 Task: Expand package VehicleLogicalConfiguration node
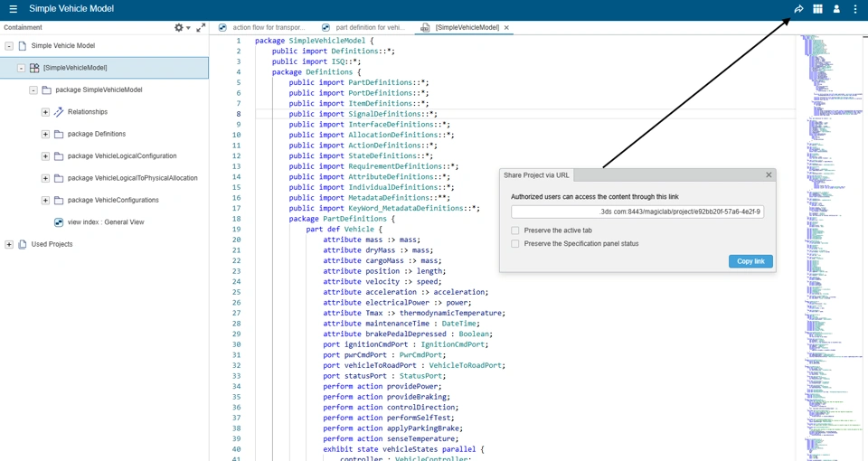tap(45, 156)
